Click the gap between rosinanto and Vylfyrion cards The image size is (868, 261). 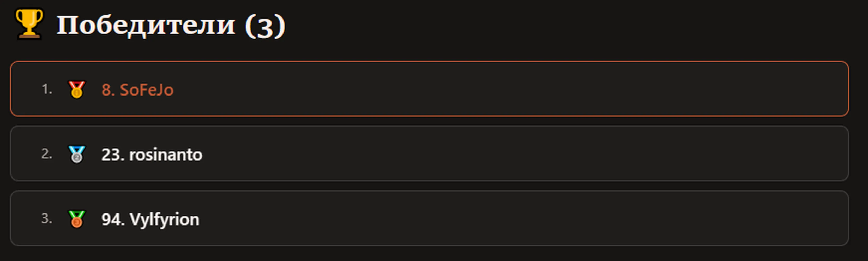429,186
